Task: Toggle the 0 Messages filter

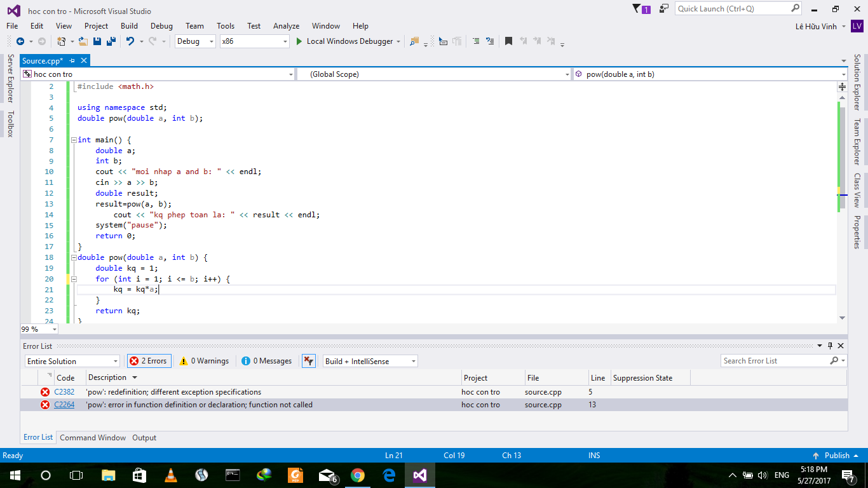Action: (267, 361)
